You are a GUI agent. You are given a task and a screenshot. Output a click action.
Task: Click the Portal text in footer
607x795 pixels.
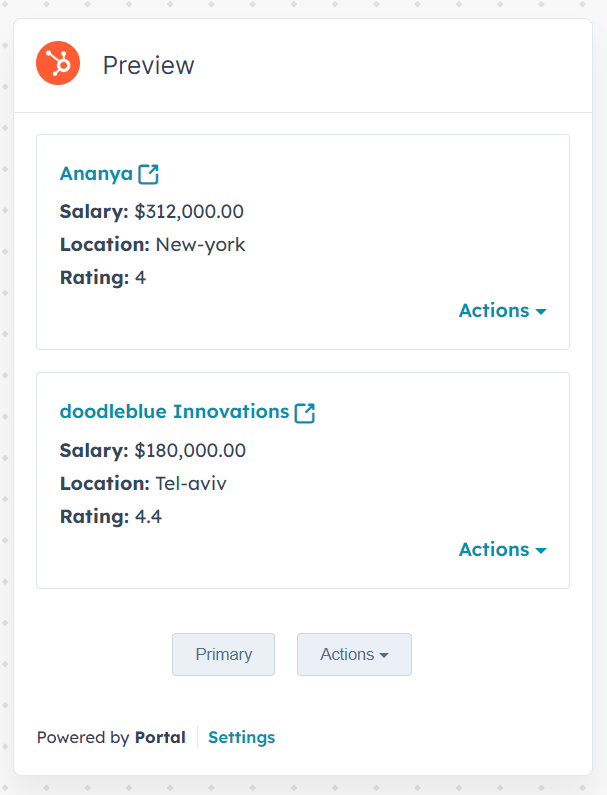click(160, 738)
